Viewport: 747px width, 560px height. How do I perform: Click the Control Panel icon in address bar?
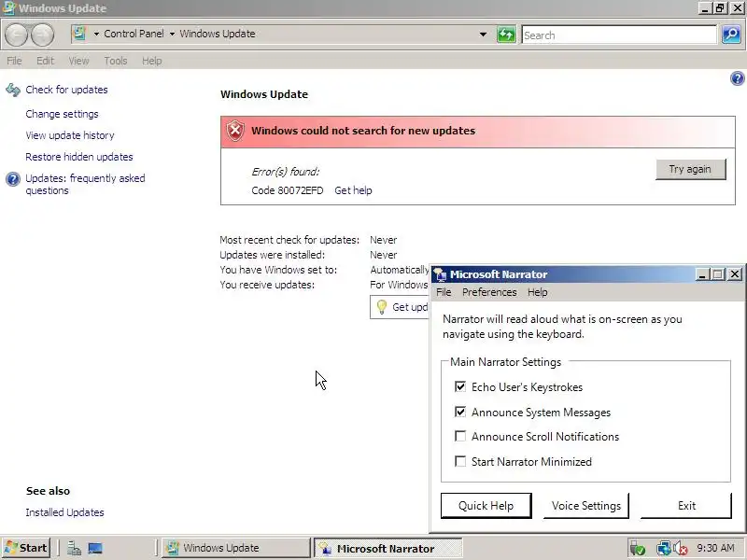click(x=79, y=34)
